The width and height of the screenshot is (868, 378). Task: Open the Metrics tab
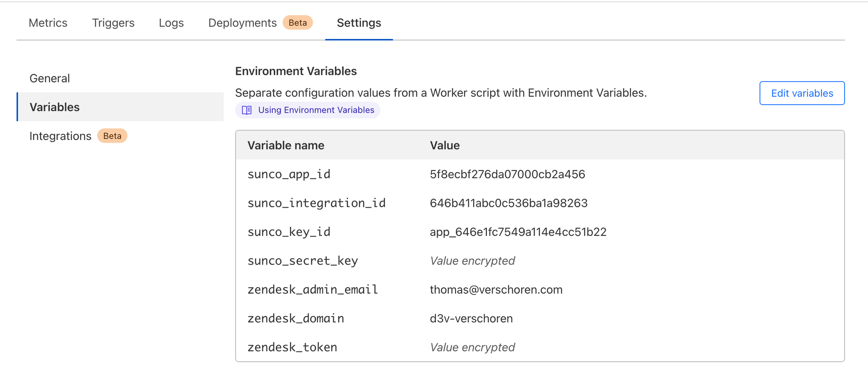[x=48, y=23]
